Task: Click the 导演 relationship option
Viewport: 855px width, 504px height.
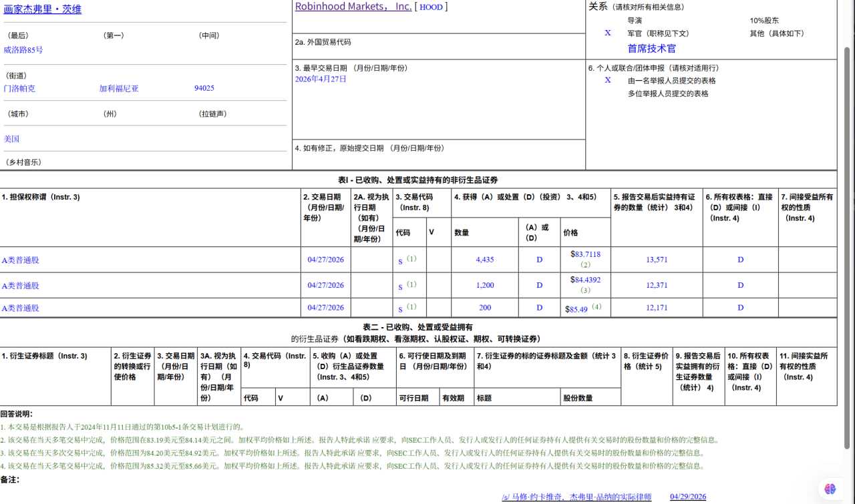Action: click(635, 21)
